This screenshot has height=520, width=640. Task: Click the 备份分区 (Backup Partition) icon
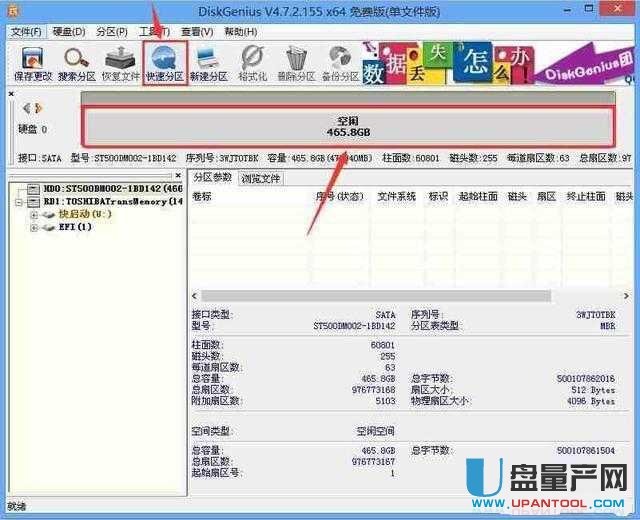(x=342, y=62)
